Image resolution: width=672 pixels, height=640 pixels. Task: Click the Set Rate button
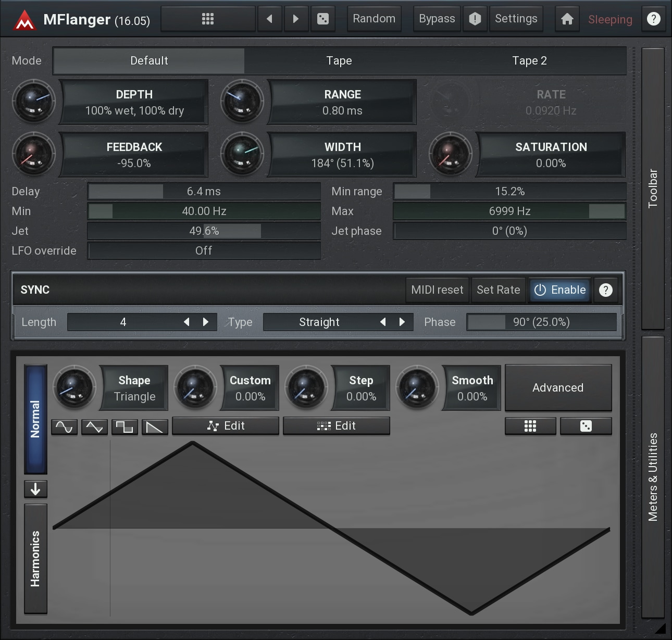pyautogui.click(x=499, y=290)
